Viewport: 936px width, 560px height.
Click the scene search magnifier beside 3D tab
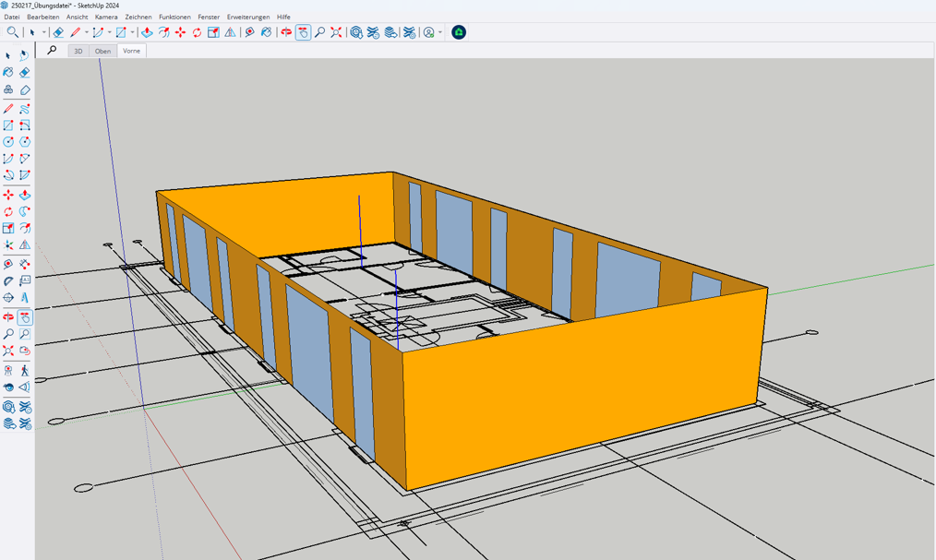point(52,51)
